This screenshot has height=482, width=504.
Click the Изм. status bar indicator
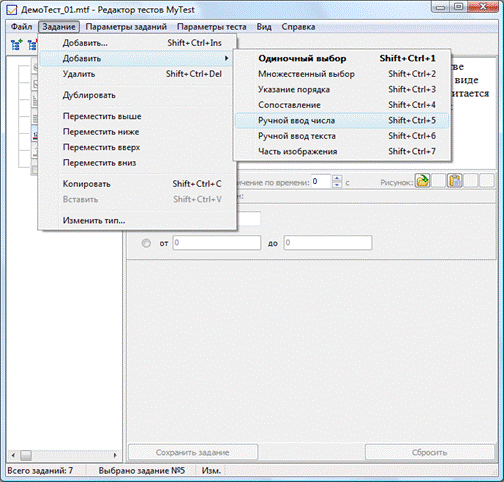click(211, 471)
